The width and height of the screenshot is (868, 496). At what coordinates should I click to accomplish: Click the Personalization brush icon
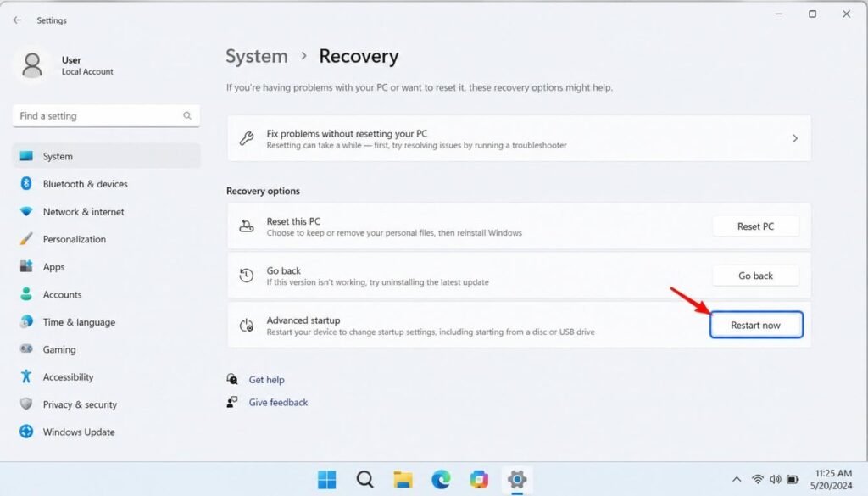coord(26,238)
